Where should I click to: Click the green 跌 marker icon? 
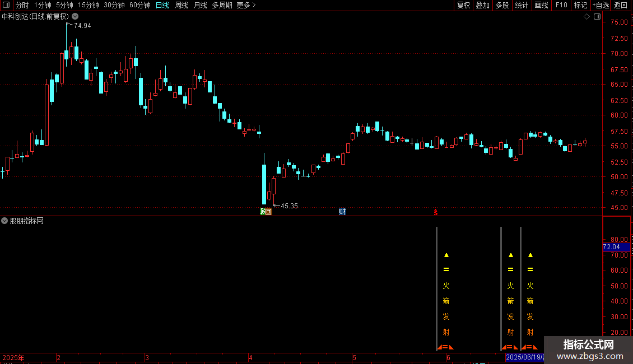263,212
